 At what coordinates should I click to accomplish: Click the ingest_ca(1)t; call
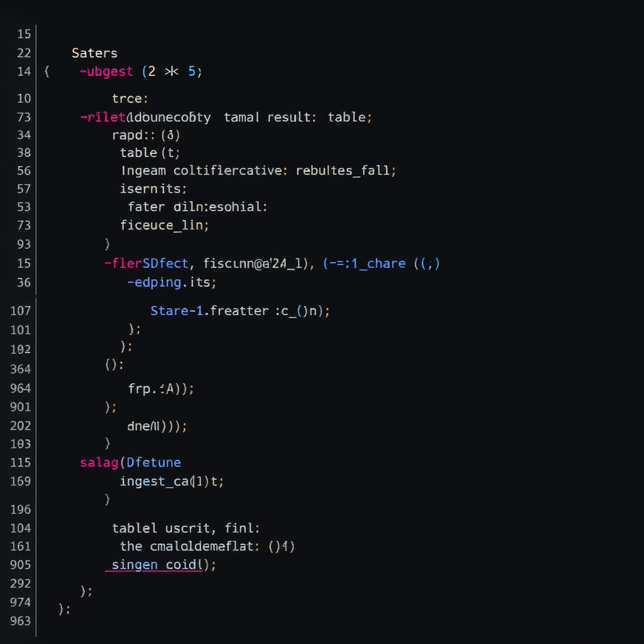click(171, 481)
